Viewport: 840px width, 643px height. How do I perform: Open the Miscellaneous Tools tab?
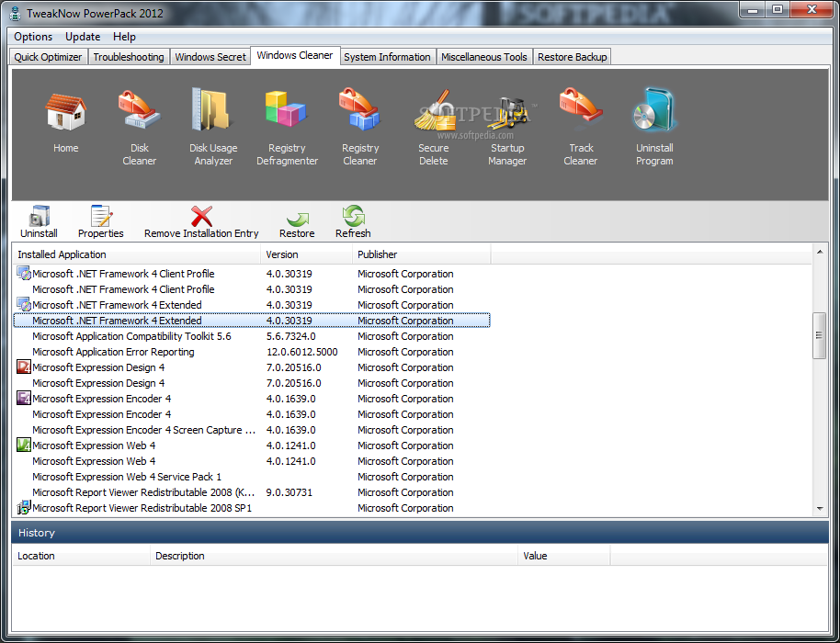point(483,57)
